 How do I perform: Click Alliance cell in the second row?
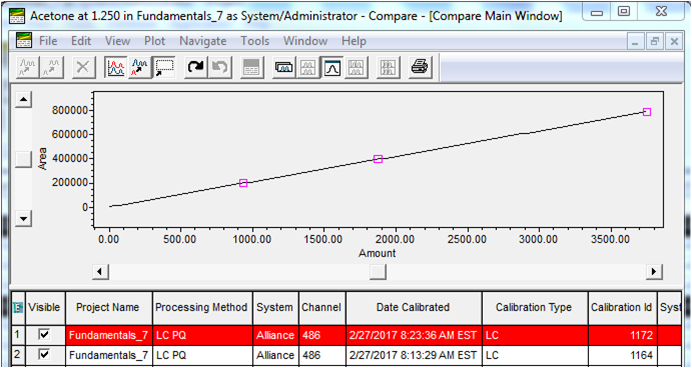point(276,355)
